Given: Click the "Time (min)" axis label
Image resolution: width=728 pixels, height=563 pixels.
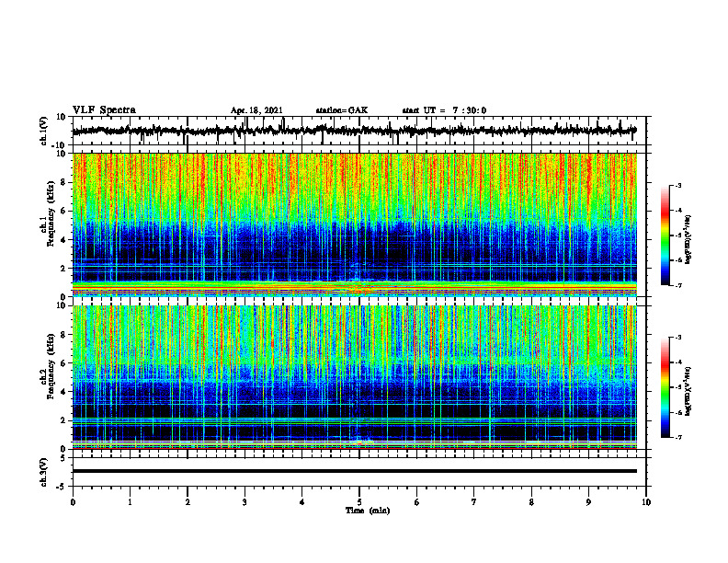Looking at the screenshot, I should pyautogui.click(x=368, y=511).
